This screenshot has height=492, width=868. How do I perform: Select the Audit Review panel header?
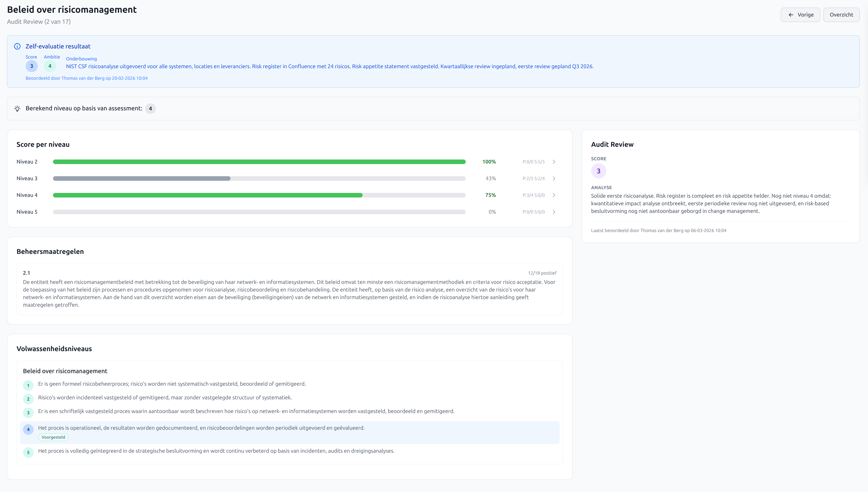[612, 144]
